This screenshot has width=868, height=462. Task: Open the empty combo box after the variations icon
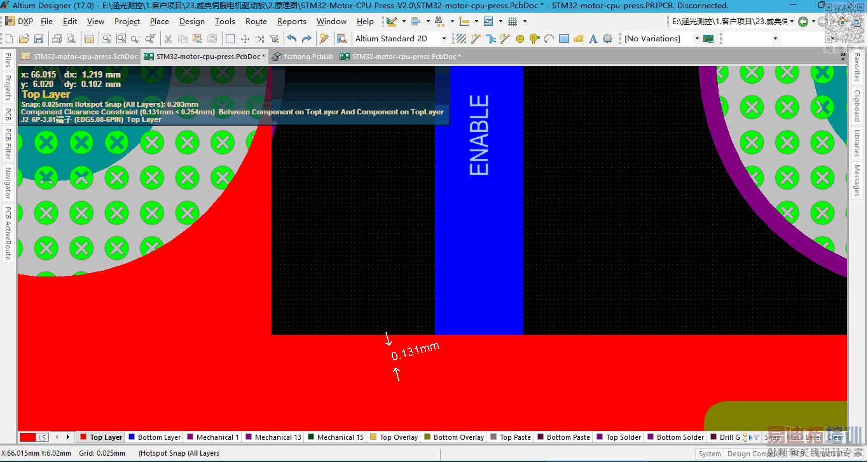pyautogui.click(x=751, y=39)
